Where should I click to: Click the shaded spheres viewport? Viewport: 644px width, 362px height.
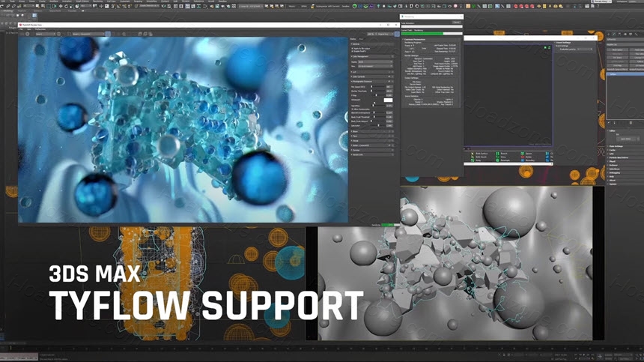click(x=455, y=263)
